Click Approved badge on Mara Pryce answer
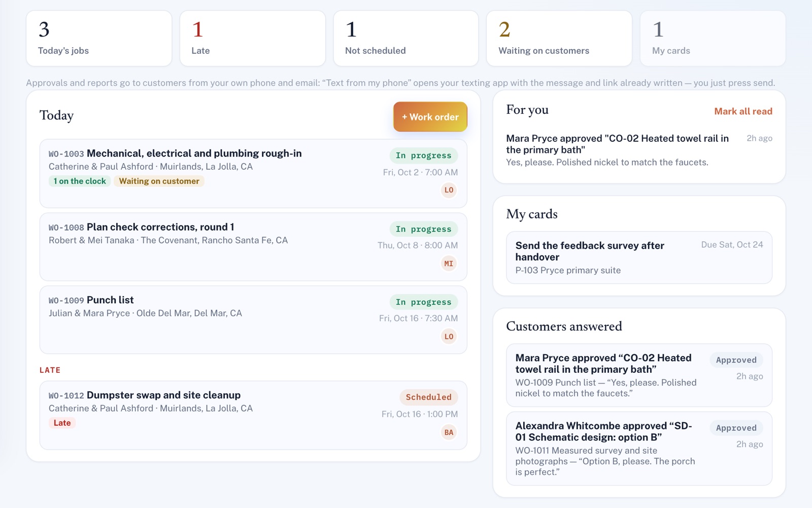Viewport: 812px width, 508px height. (x=736, y=360)
